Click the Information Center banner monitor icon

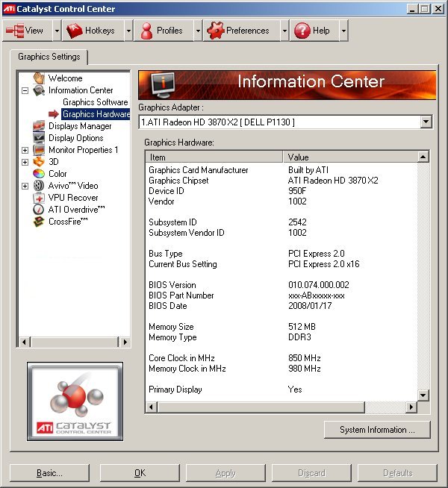click(x=162, y=84)
